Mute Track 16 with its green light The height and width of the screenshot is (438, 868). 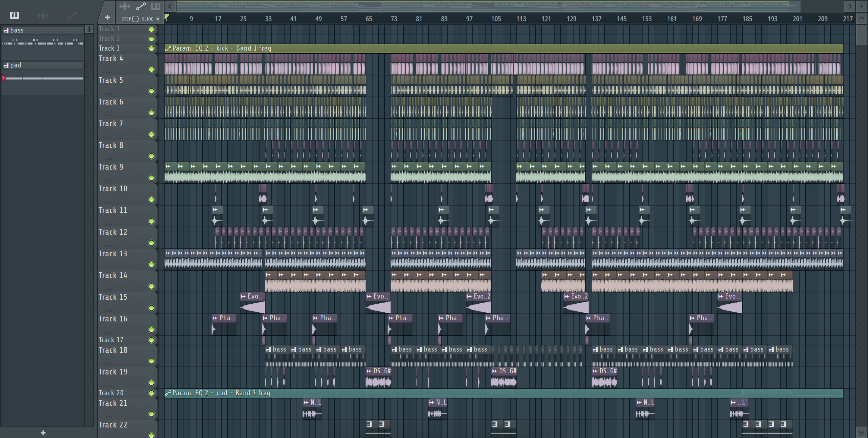click(x=152, y=330)
